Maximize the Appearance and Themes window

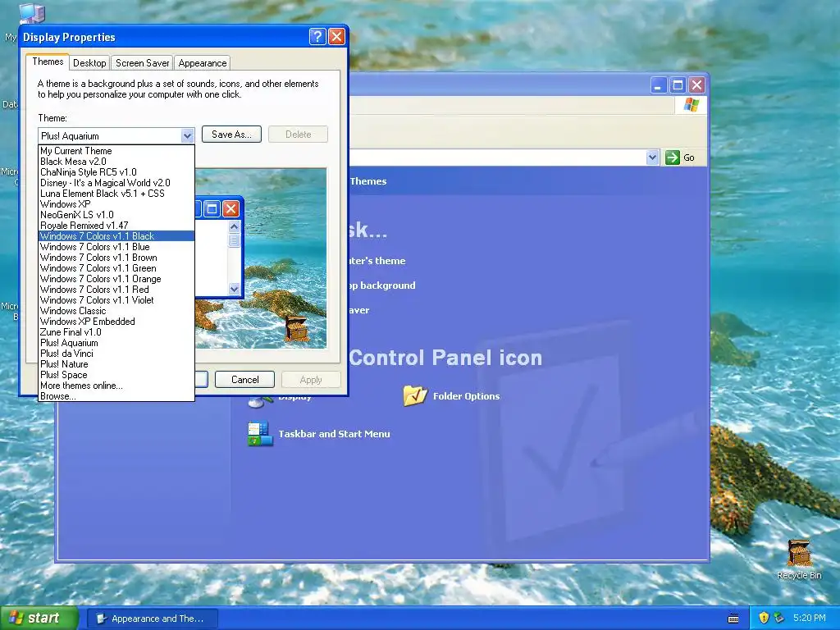coord(678,84)
